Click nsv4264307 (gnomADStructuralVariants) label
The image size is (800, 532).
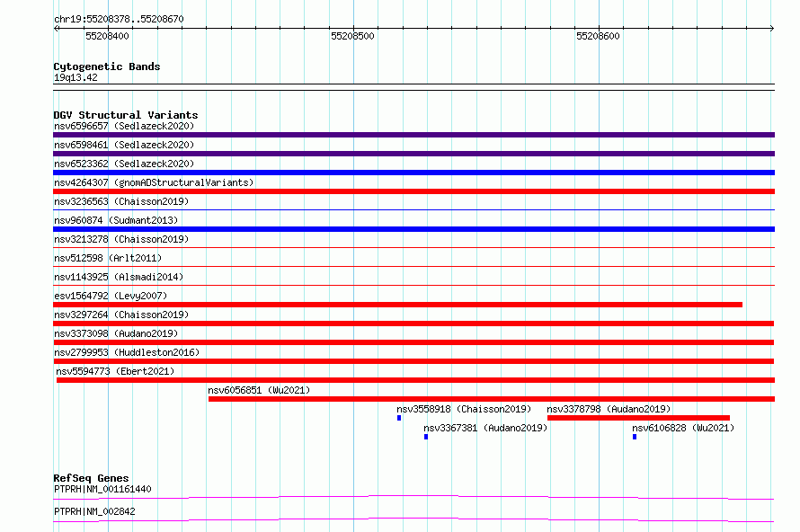tap(154, 182)
